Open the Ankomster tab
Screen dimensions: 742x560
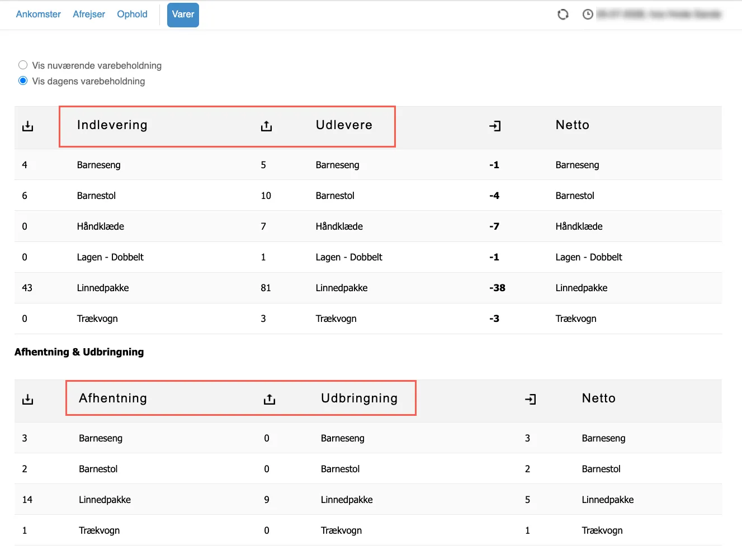pyautogui.click(x=38, y=15)
